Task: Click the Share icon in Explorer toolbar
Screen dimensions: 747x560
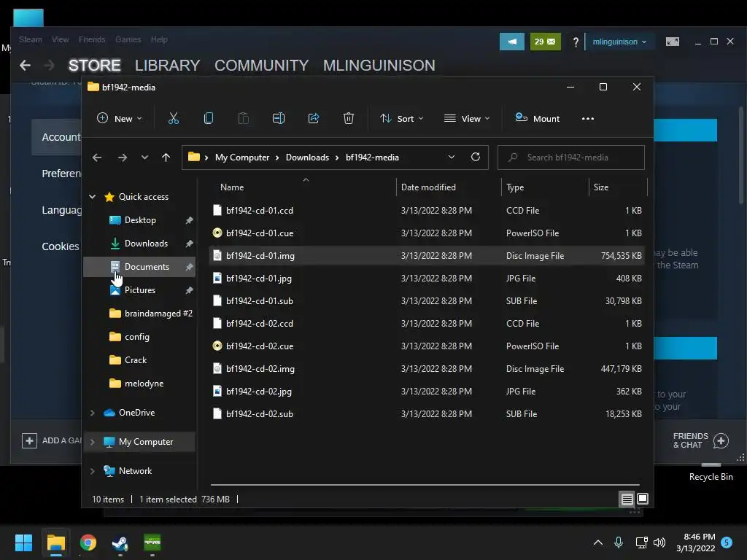Action: click(314, 119)
